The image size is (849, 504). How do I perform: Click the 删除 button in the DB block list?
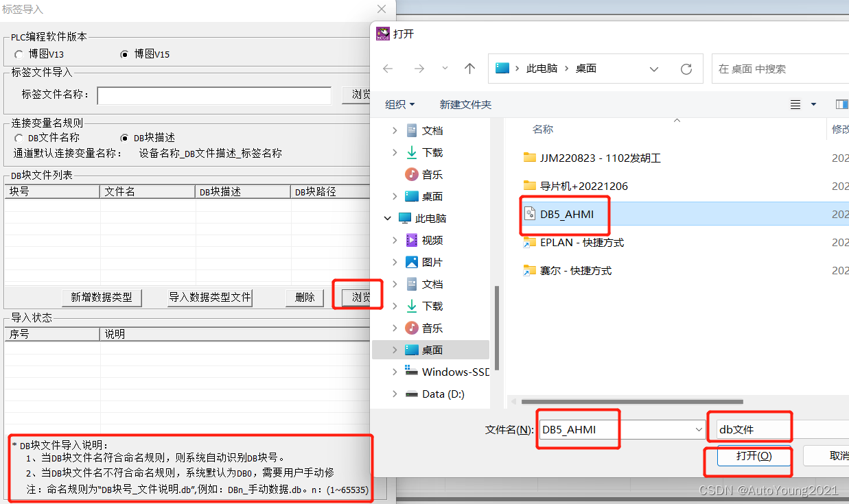pos(304,298)
